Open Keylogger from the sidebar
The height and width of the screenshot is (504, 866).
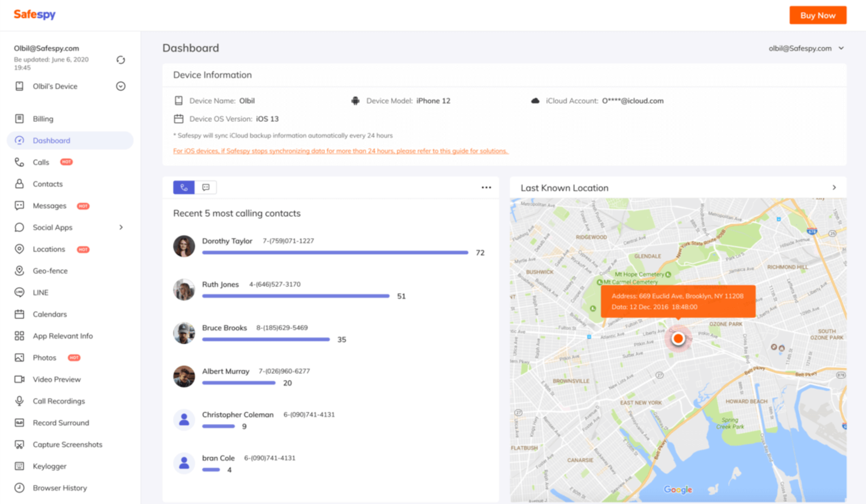coord(49,466)
